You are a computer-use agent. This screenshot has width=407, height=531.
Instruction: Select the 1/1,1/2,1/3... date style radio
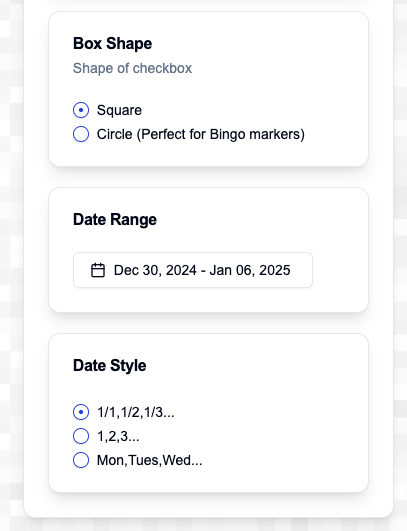click(x=81, y=412)
